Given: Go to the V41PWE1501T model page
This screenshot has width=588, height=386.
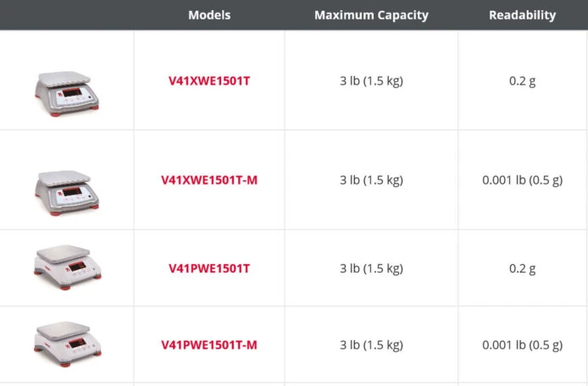Looking at the screenshot, I should [209, 268].
